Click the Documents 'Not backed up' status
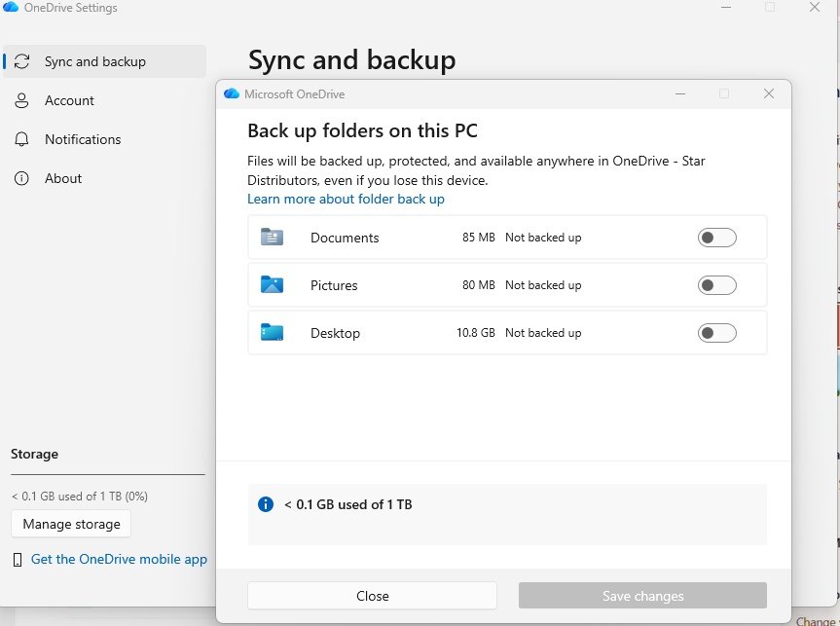This screenshot has width=840, height=626. point(543,238)
